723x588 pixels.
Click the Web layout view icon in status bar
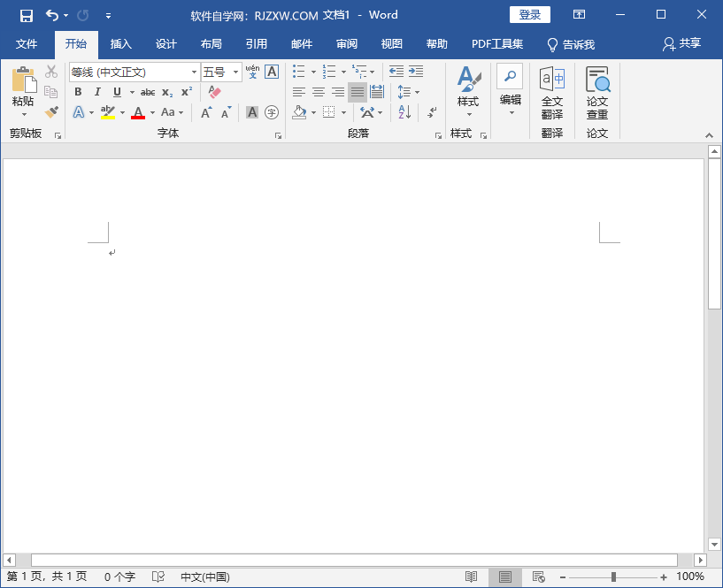click(x=538, y=576)
